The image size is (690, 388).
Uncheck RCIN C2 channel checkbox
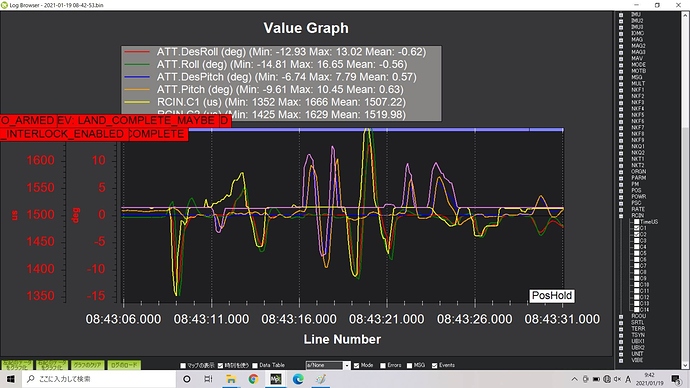[x=636, y=234]
